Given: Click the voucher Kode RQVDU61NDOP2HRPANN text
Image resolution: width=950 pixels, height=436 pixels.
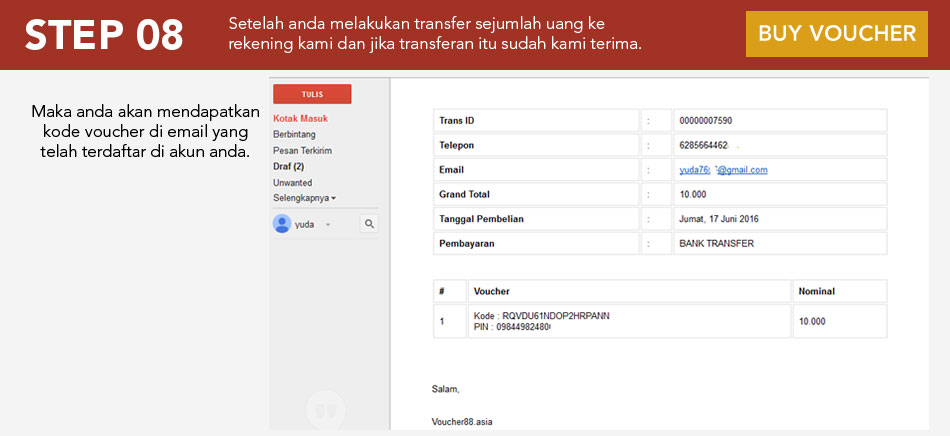Looking at the screenshot, I should [x=541, y=315].
